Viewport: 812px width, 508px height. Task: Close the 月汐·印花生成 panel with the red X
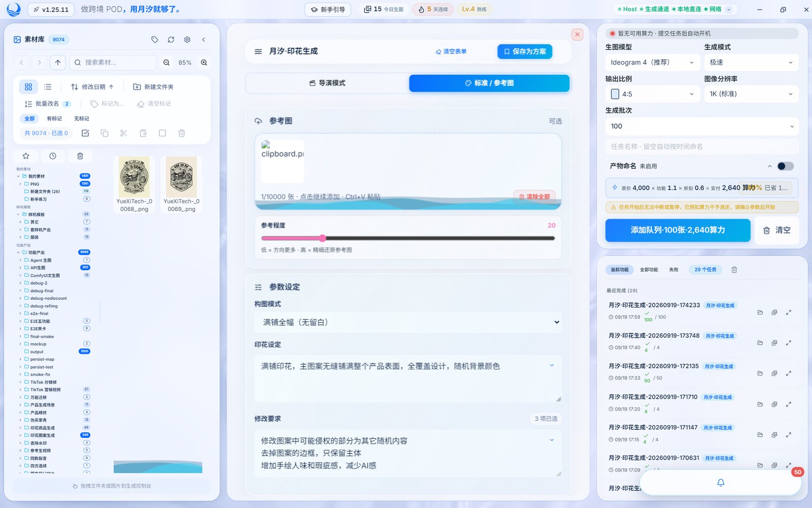tap(577, 35)
